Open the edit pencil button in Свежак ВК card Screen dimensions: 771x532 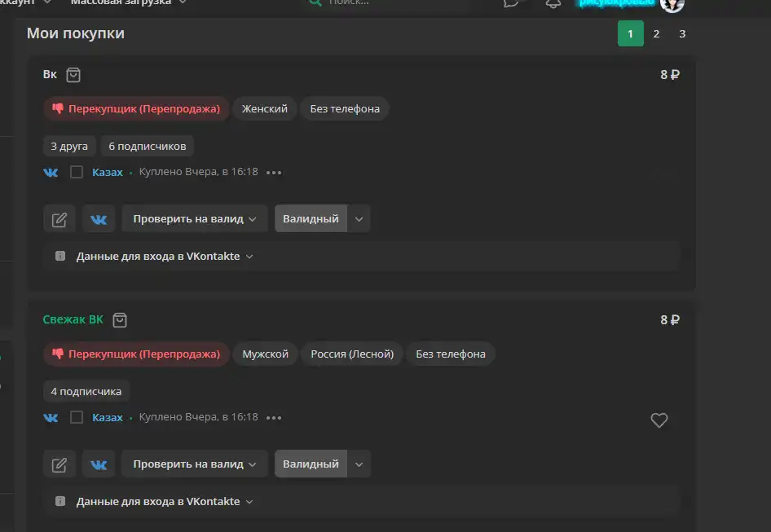pos(59,464)
